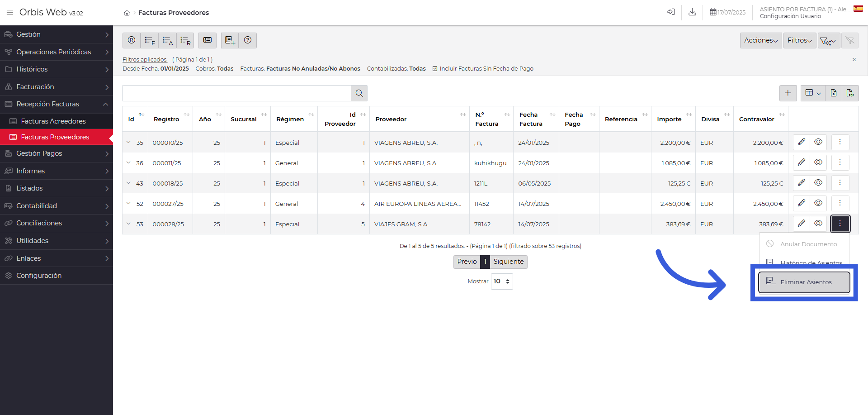The height and width of the screenshot is (415, 868).
Task: Click the invoice search input field
Action: [x=236, y=93]
